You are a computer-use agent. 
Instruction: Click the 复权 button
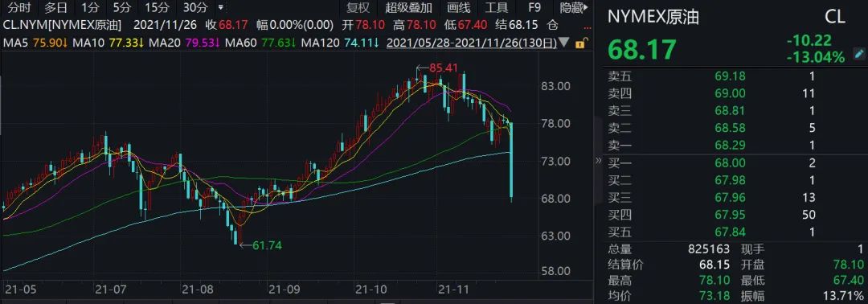tap(357, 8)
